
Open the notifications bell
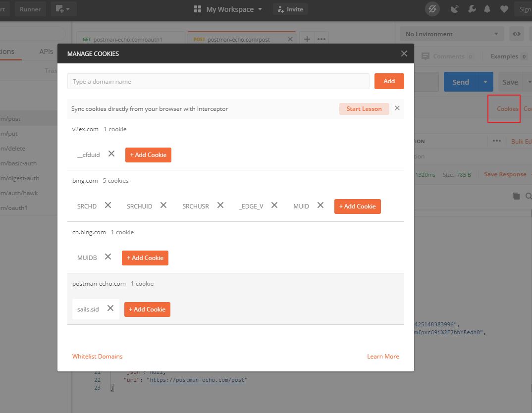(487, 9)
